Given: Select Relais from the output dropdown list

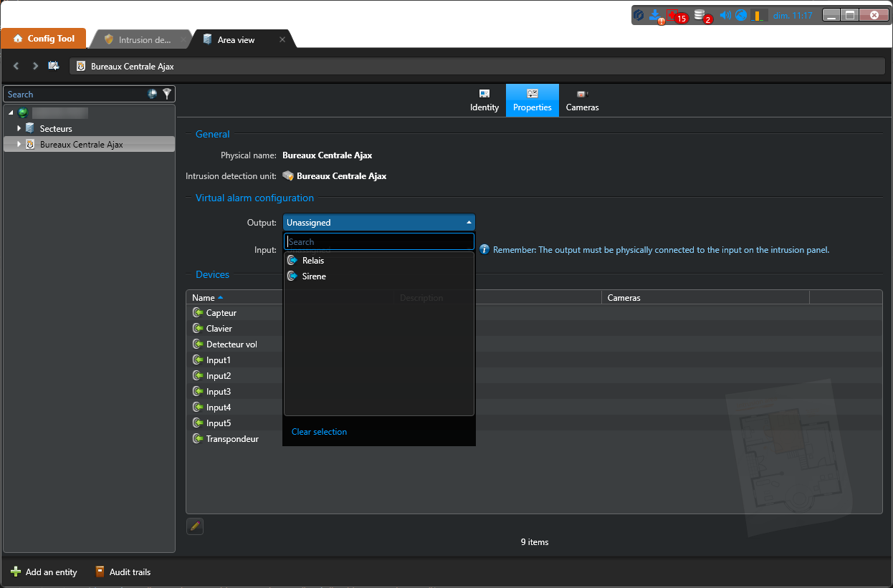Looking at the screenshot, I should pos(313,261).
